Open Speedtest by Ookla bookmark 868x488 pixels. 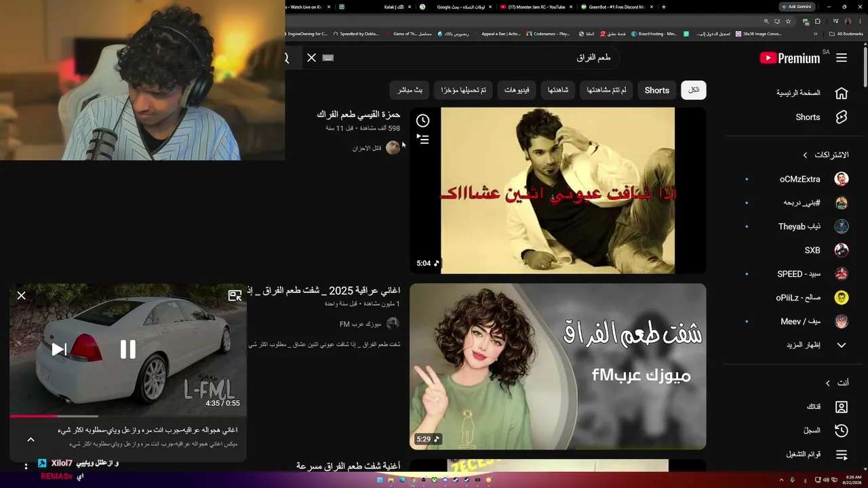[357, 34]
